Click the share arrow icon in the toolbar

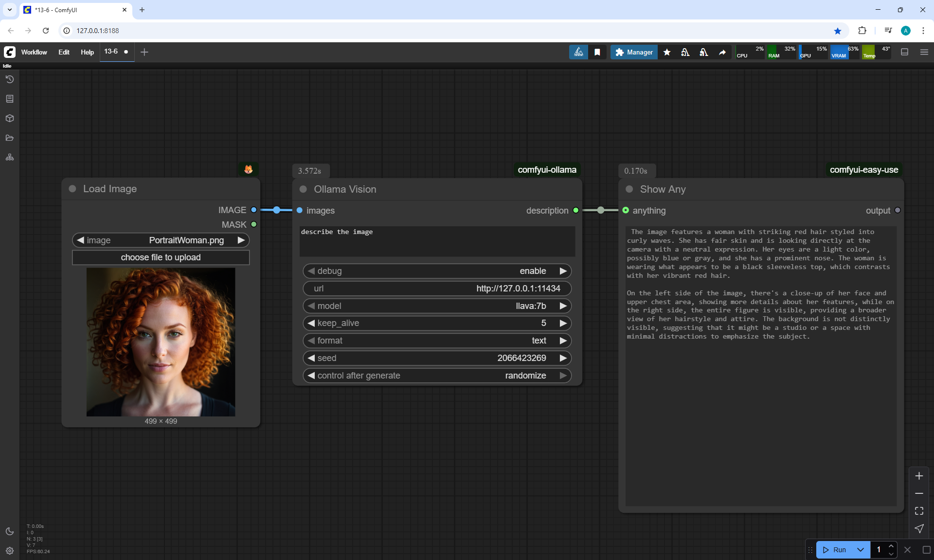pyautogui.click(x=722, y=52)
